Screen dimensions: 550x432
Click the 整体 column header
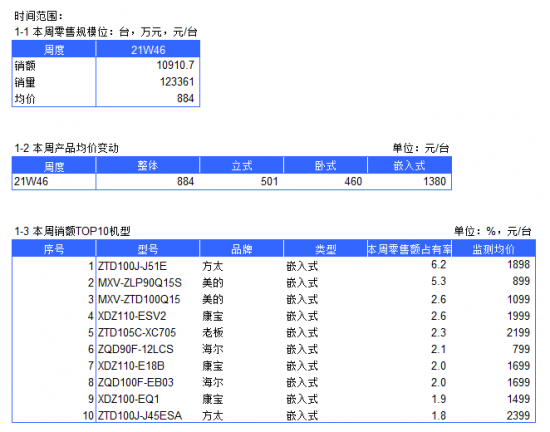pos(148,166)
